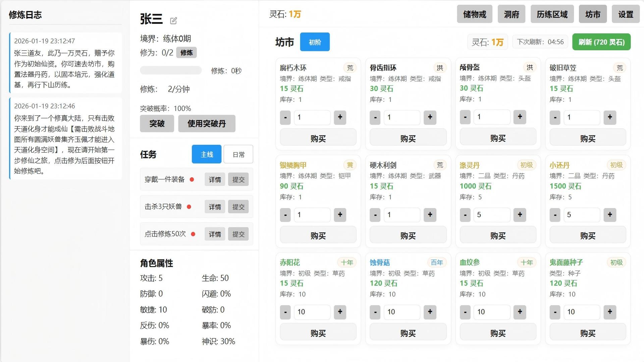
Task: Open the 设置 settings panel
Action: [x=625, y=14]
